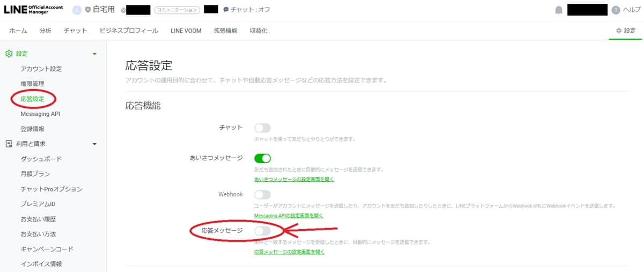Click the settings gear icon in the sidebar
This screenshot has width=644, height=272.
(x=9, y=54)
